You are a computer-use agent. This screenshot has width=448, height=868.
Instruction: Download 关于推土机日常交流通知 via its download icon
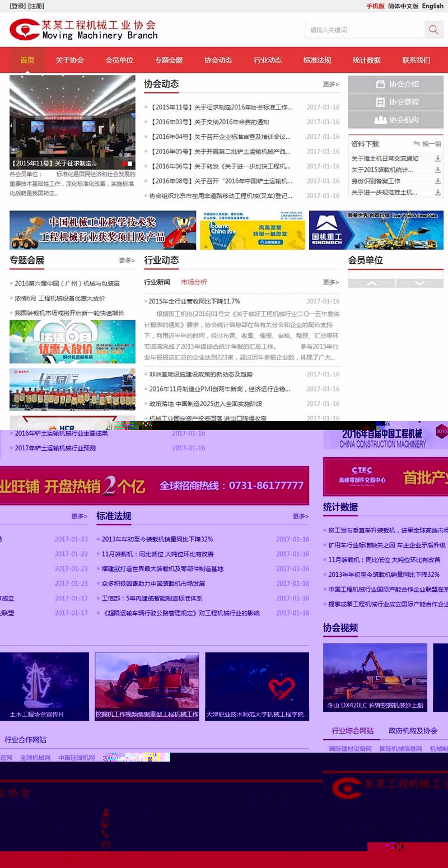pyautogui.click(x=438, y=158)
